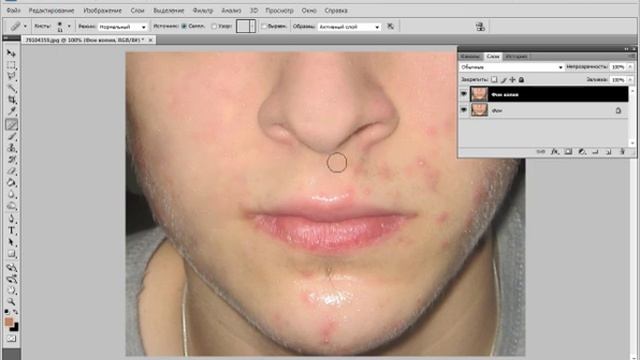This screenshot has width=640, height=360.
Task: Select the Shape tool
Action: [x=11, y=254]
